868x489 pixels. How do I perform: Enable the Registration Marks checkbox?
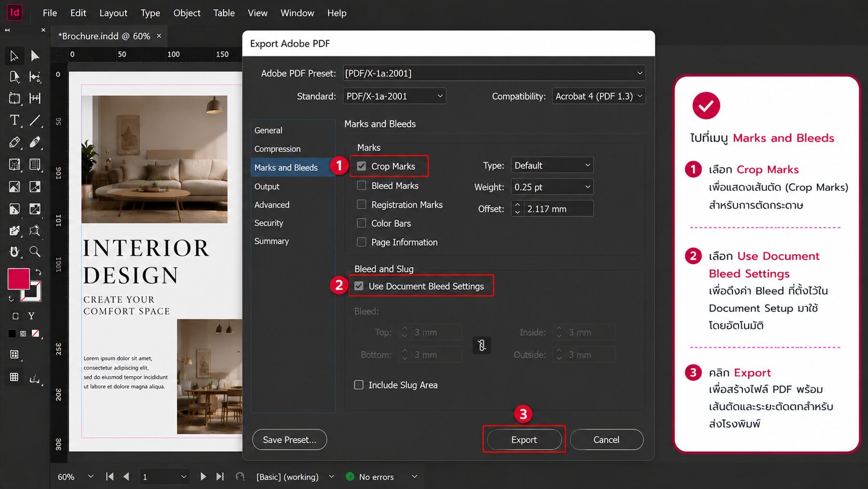361,205
